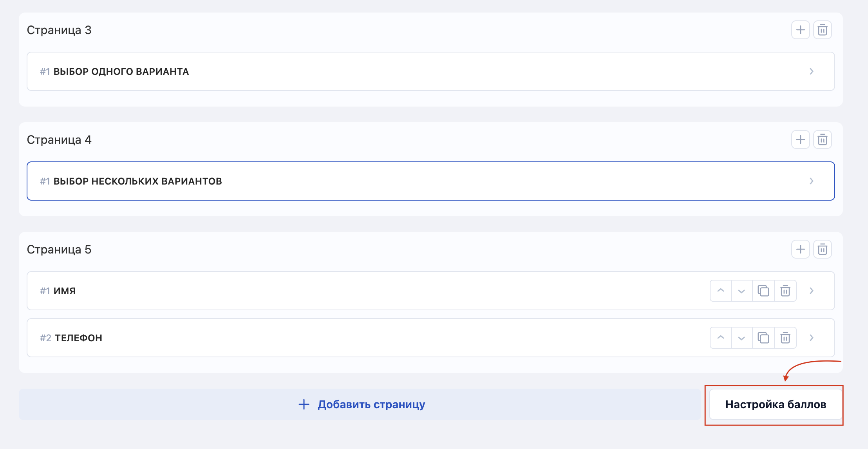Duplicate the Имя field

763,291
